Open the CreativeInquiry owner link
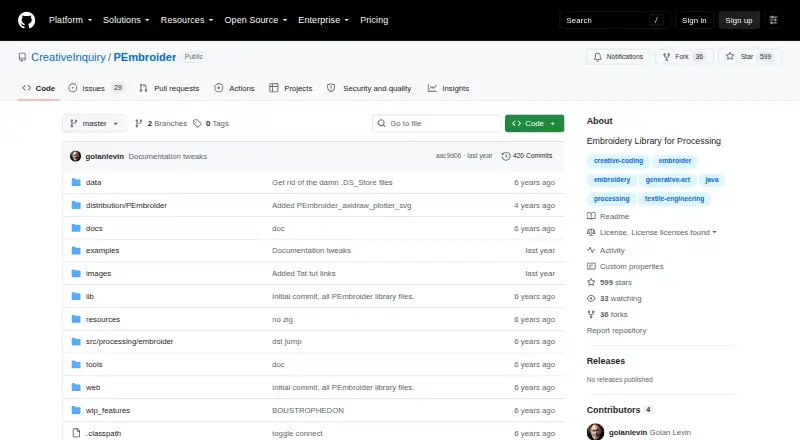 pyautogui.click(x=68, y=57)
